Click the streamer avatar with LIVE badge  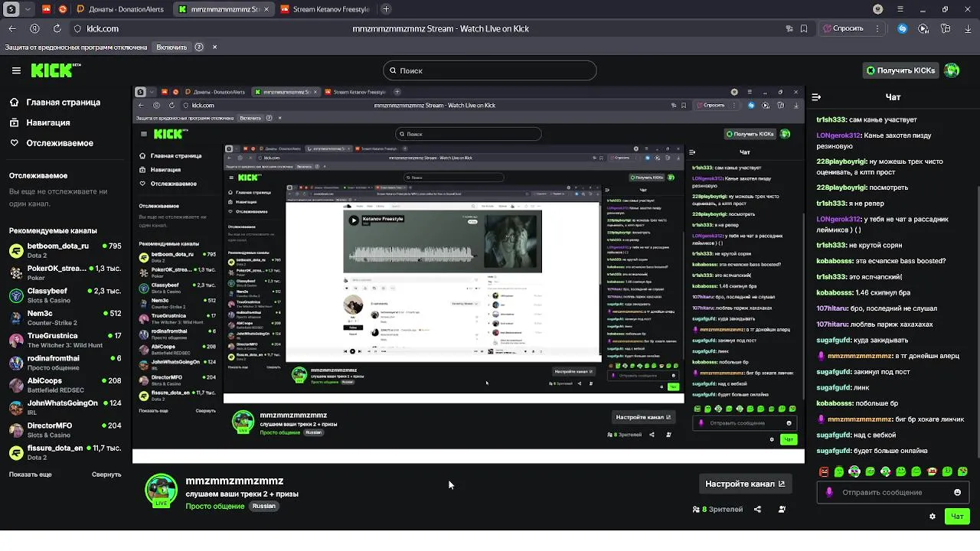pos(161,491)
